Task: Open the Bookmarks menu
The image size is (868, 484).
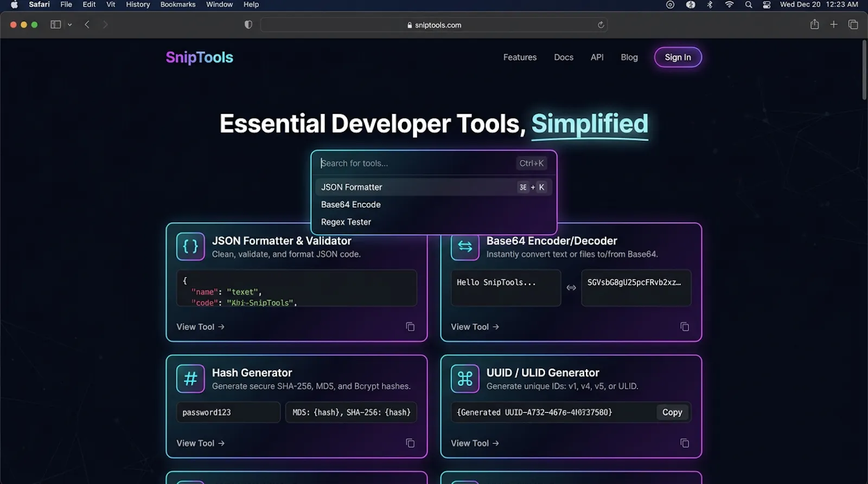Action: tap(178, 4)
